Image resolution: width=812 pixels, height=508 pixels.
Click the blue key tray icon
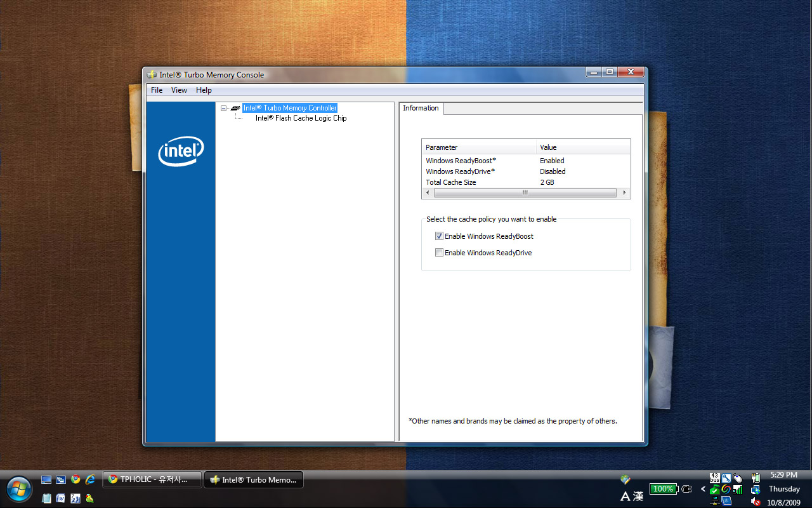pyautogui.click(x=726, y=478)
